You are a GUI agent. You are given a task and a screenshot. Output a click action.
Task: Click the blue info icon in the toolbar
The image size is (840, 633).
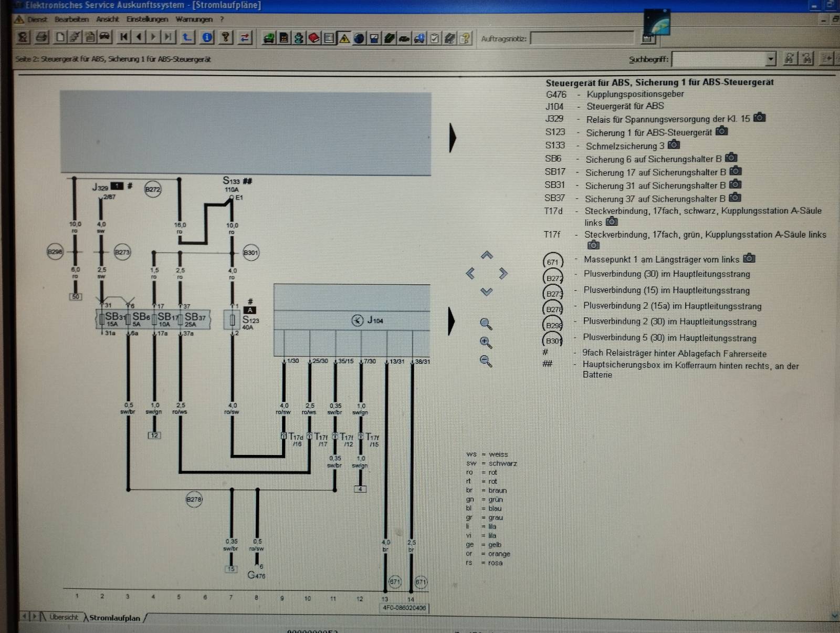pyautogui.click(x=207, y=37)
